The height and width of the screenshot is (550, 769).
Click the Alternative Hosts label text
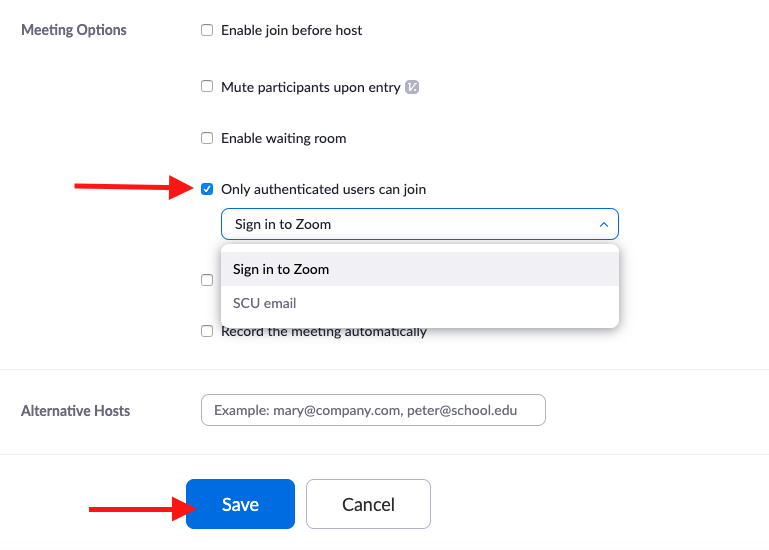(x=75, y=411)
